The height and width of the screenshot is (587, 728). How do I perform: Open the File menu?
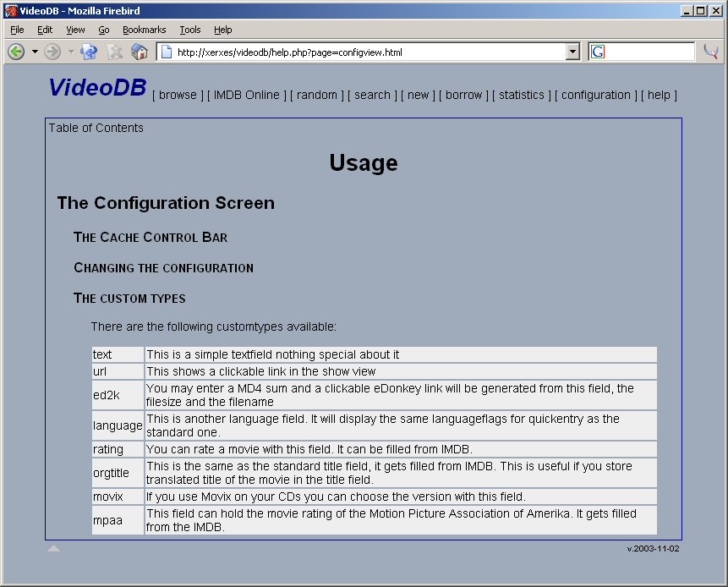(x=17, y=30)
